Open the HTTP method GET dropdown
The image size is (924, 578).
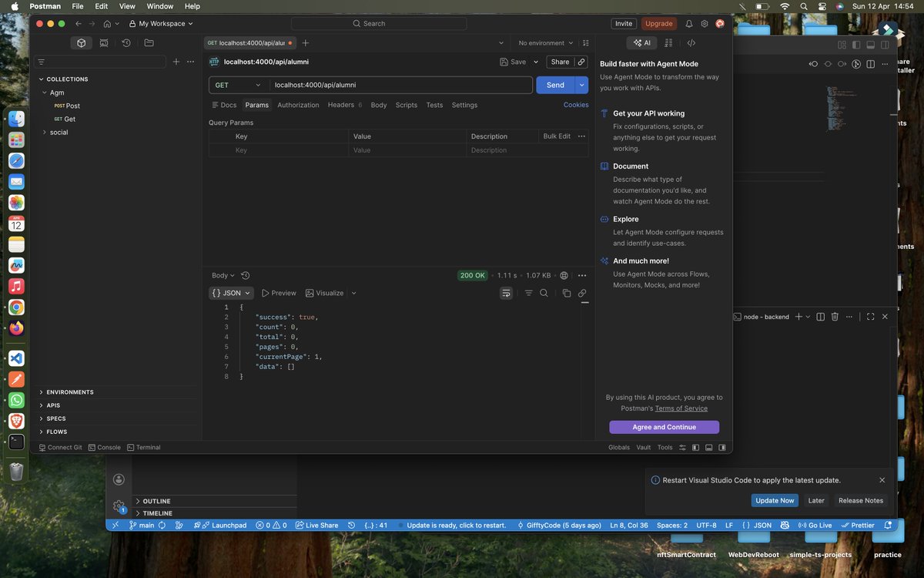click(x=238, y=85)
